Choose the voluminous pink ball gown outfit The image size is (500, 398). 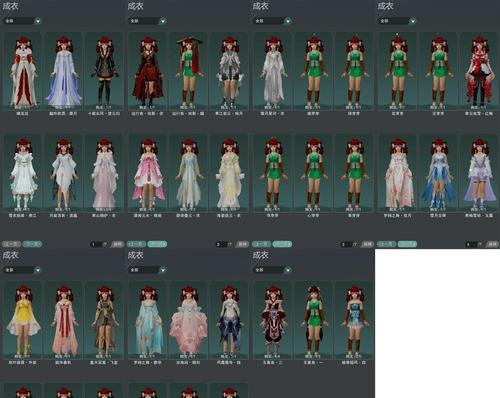click(x=188, y=320)
